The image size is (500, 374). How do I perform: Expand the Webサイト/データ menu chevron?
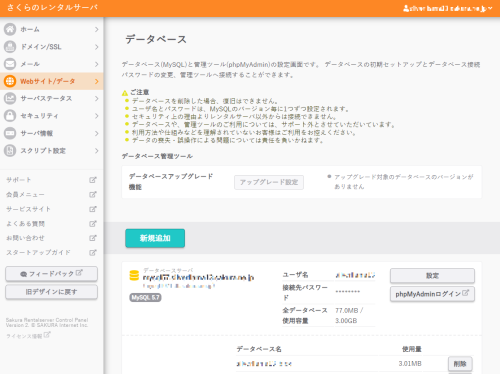coord(96,81)
